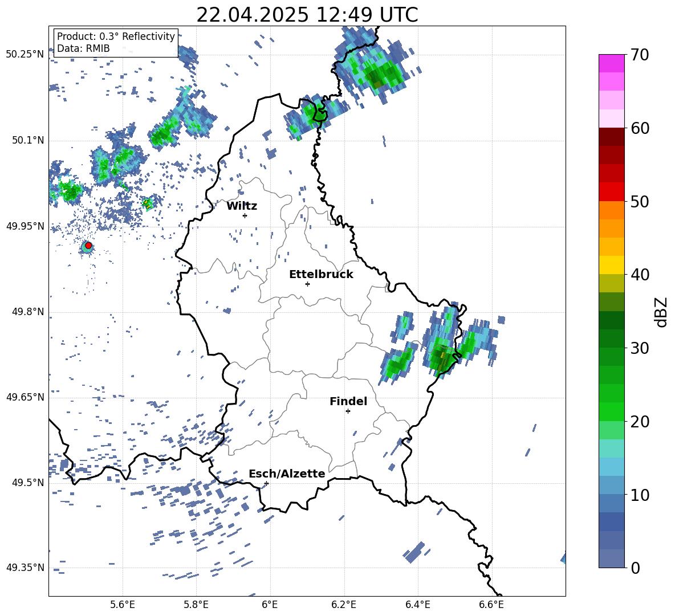This screenshot has width=675, height=616.
Task: Click the 6°E longitude label
Action: pyautogui.click(x=270, y=605)
